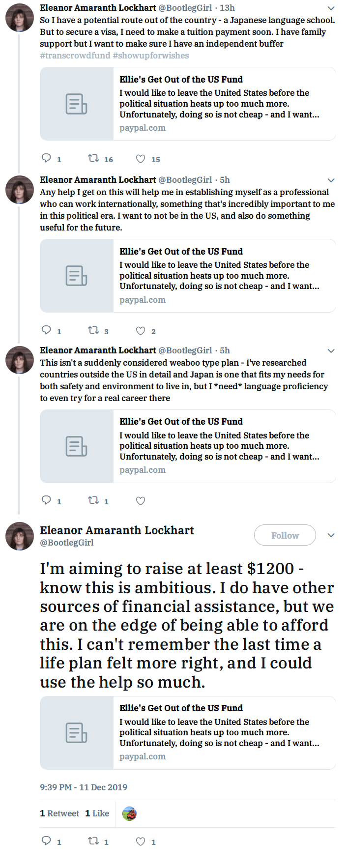Retweet the main tweet at bottom
347x868 pixels.
click(93, 841)
